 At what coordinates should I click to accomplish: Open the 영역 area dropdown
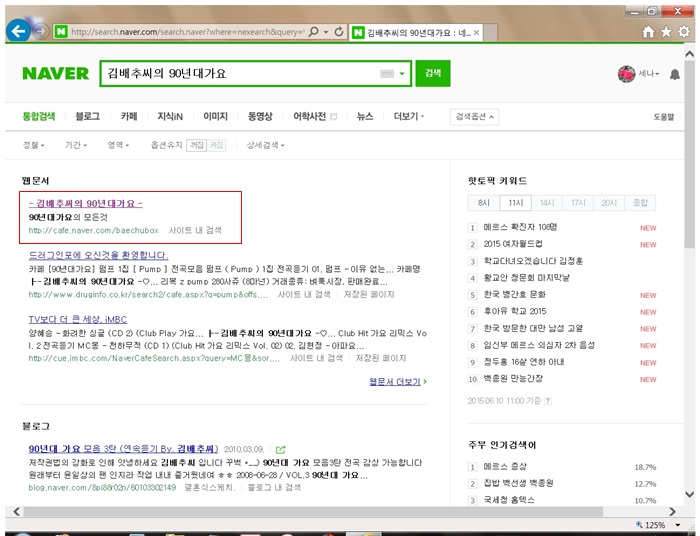point(118,145)
